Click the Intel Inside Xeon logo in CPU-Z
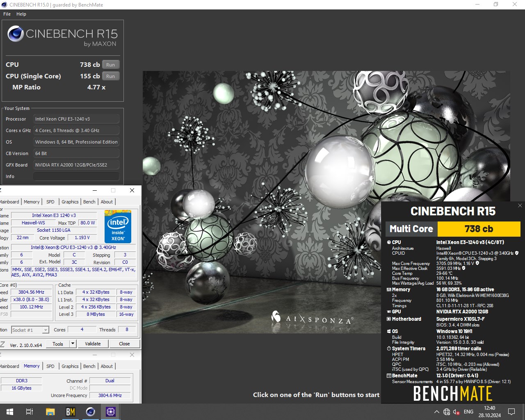 (118, 226)
